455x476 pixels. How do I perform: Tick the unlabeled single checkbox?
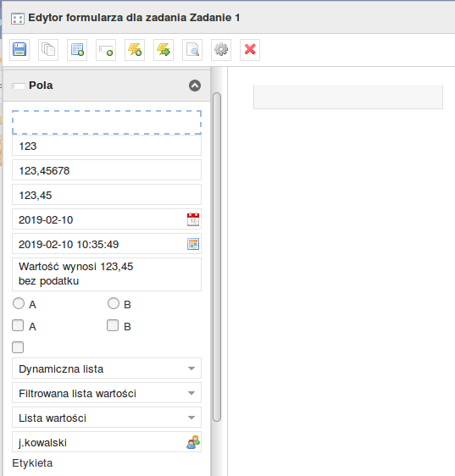point(18,347)
